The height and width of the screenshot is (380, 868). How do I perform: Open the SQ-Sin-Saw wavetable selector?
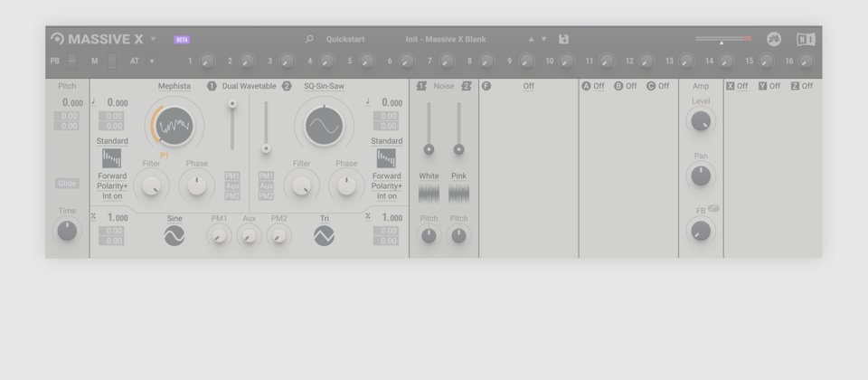(324, 86)
